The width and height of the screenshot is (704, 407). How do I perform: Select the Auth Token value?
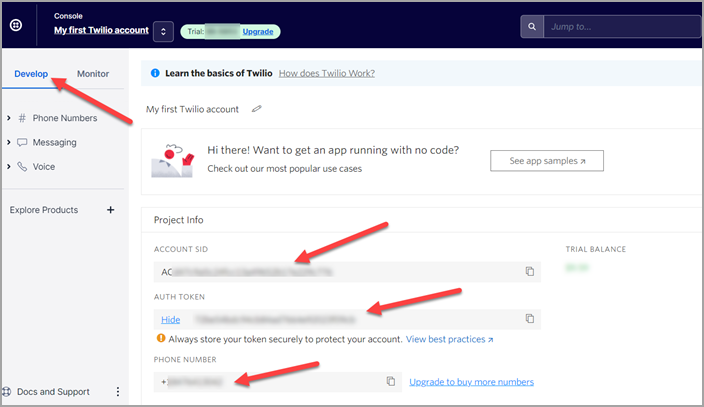275,319
